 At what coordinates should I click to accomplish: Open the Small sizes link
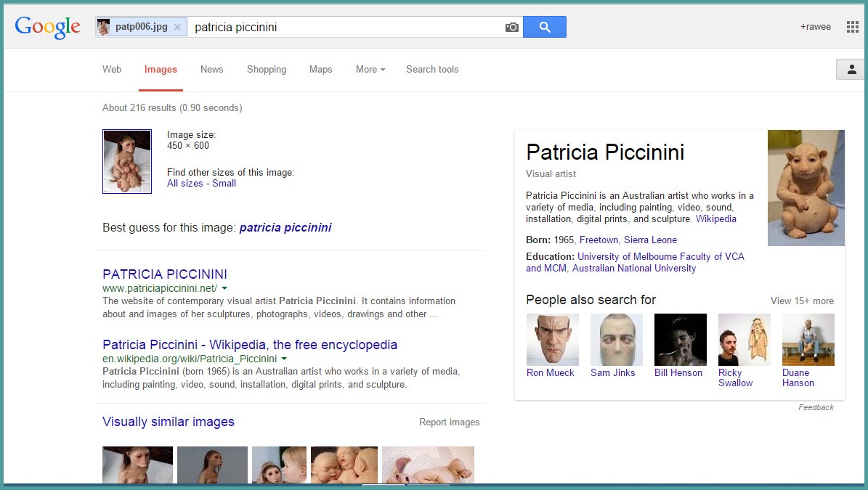coord(224,184)
